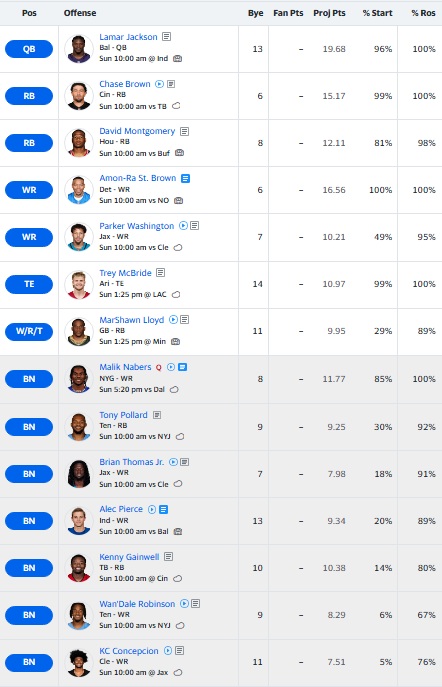This screenshot has height=687, width=442.
Task: Sort by the Proj Pts column header
Action: click(329, 13)
